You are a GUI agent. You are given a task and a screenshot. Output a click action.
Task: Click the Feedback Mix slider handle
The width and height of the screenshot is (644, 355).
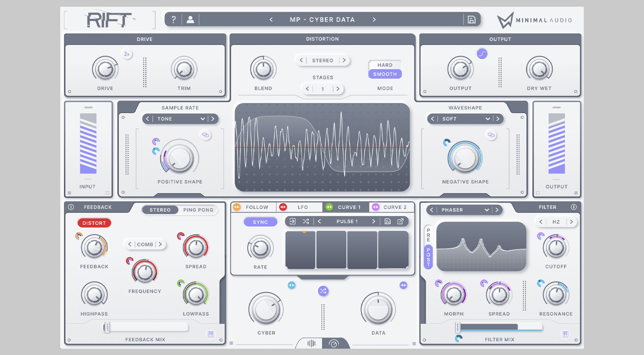(x=107, y=327)
